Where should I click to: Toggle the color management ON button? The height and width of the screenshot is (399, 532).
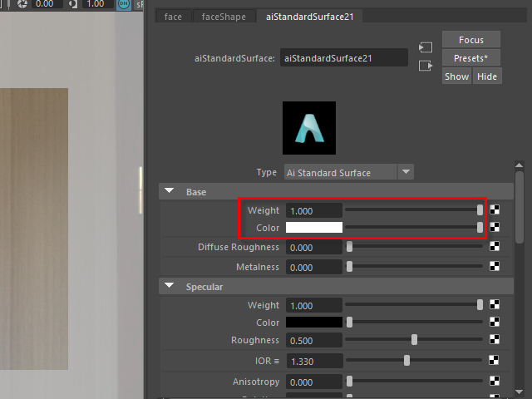tap(125, 4)
